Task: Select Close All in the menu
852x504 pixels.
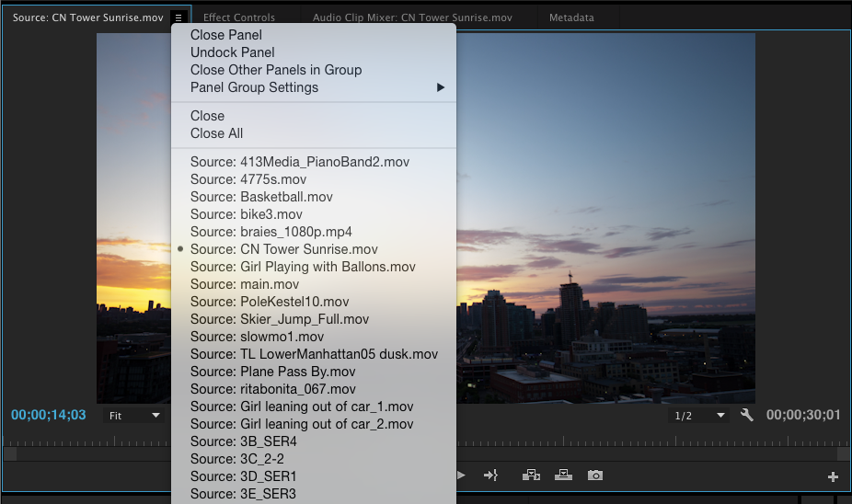Action: coord(314,133)
